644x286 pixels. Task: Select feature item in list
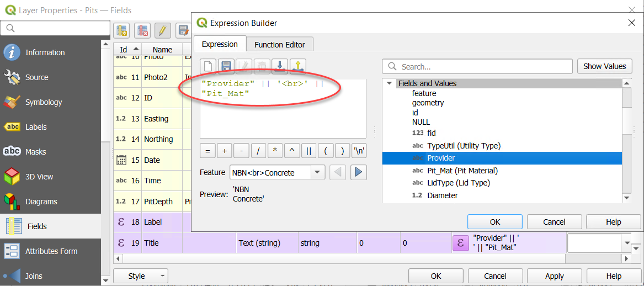tap(424, 93)
